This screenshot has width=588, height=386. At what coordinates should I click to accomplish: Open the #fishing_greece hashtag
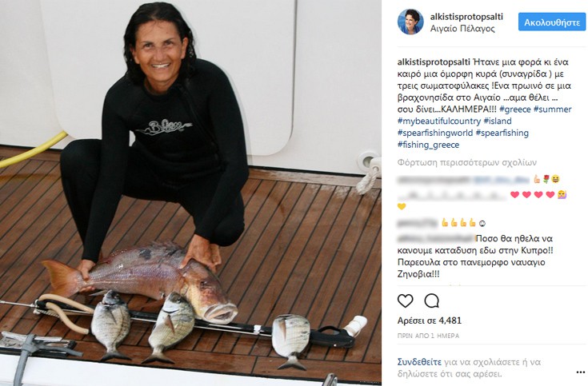click(428, 145)
